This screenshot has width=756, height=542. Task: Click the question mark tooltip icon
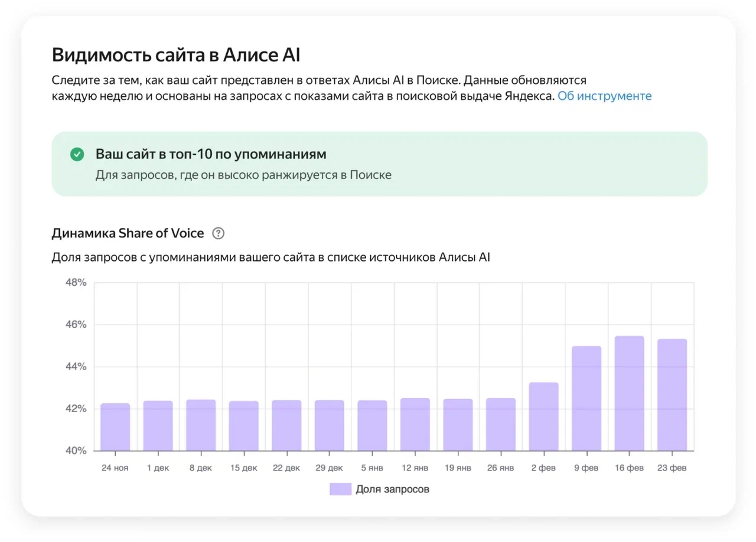218,233
